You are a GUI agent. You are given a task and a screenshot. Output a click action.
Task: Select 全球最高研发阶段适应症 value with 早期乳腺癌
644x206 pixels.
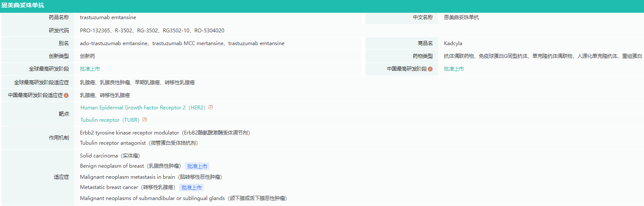(x=137, y=83)
